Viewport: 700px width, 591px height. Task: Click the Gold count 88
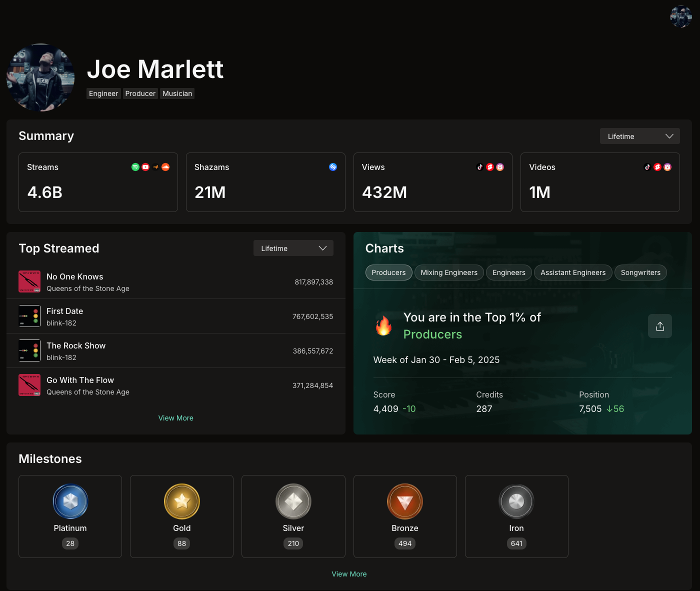point(182,543)
